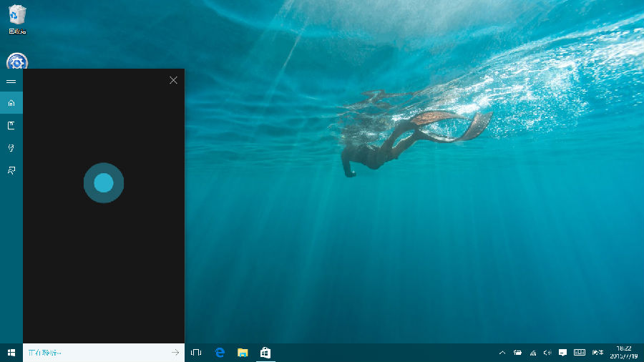The width and height of the screenshot is (644, 362).
Task: Select the gear desktop icon below Recycle Bin
Action: coord(17,61)
